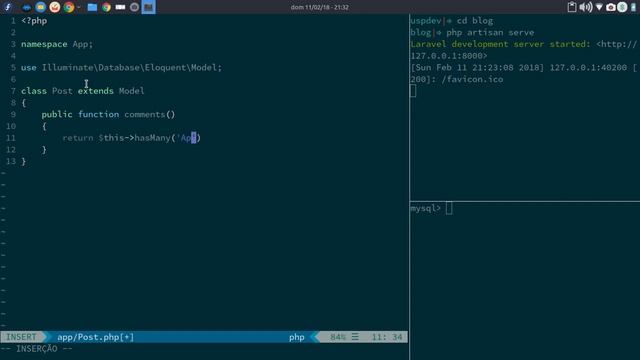The height and width of the screenshot is (360, 640).
Task: Focus the mysql> prompt input cursor
Action: click(449, 209)
